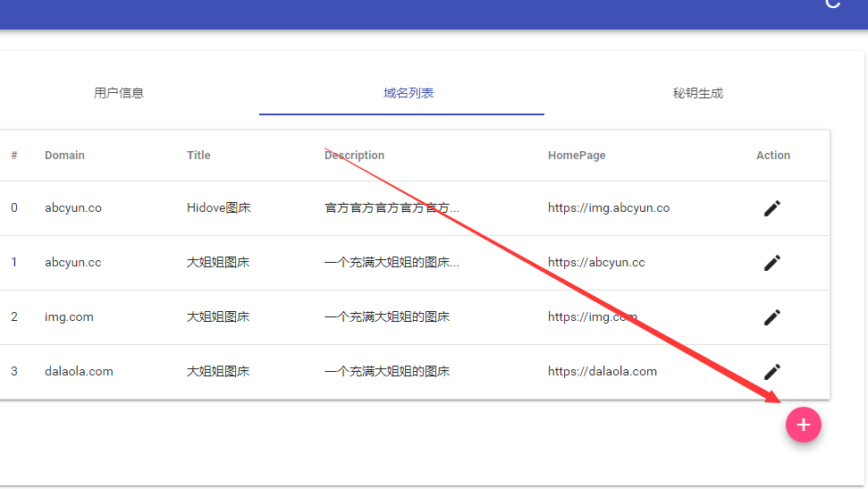
Task: Click row index 1
Action: pos(14,262)
